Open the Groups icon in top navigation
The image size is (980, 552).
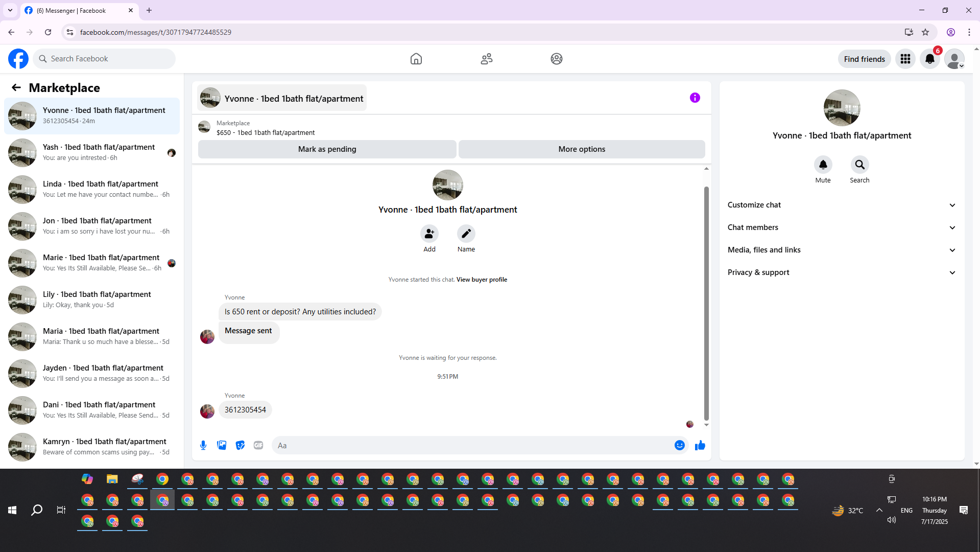coord(557,59)
